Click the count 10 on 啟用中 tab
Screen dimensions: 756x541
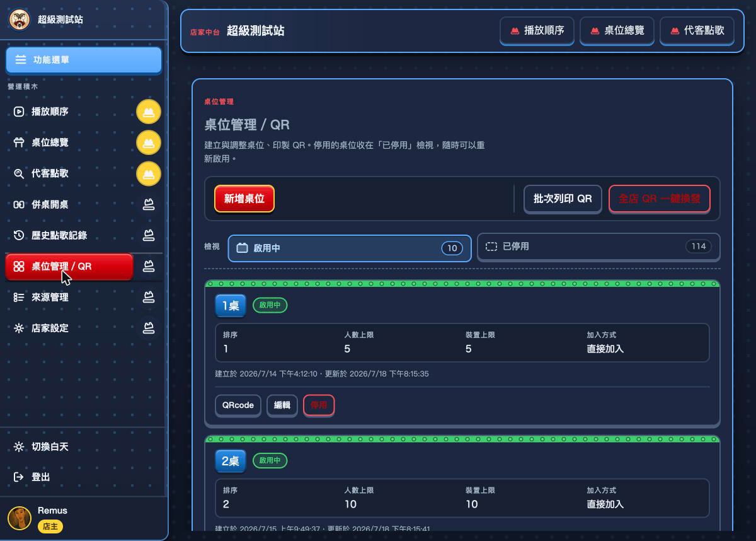452,248
